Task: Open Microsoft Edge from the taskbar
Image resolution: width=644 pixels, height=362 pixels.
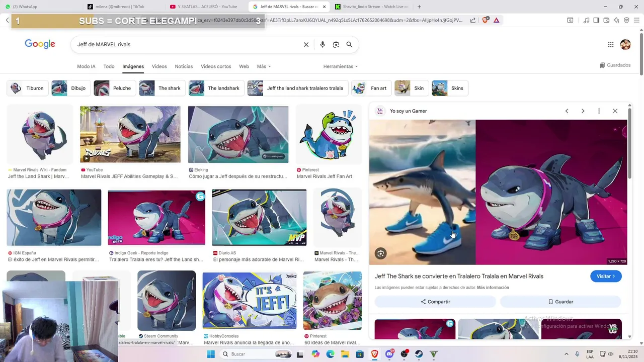Action: click(x=330, y=354)
